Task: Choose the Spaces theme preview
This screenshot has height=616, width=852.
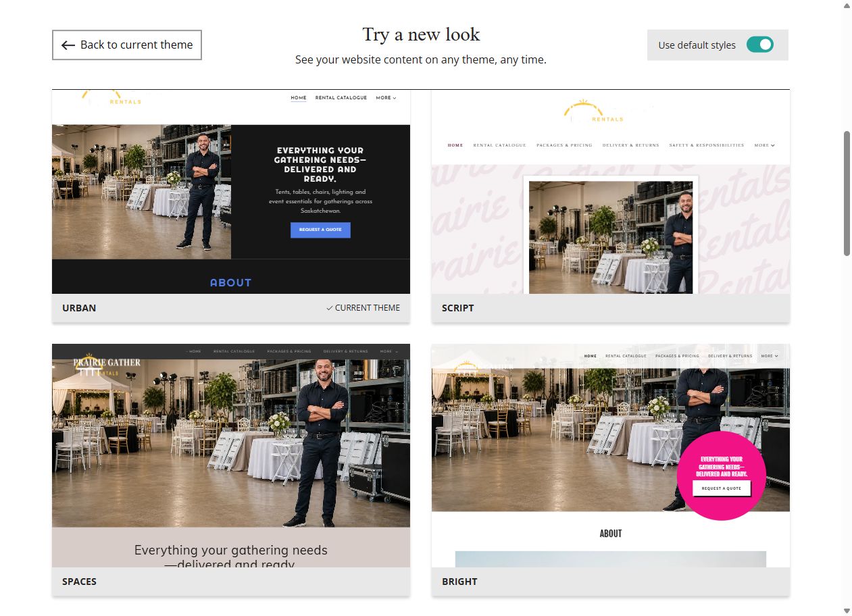Action: [x=231, y=456]
